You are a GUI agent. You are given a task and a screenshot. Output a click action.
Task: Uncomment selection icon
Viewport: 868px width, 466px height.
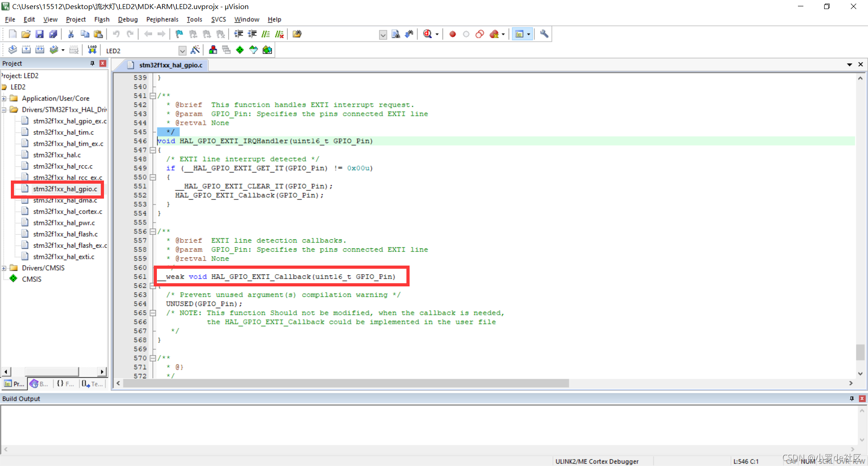pos(280,34)
